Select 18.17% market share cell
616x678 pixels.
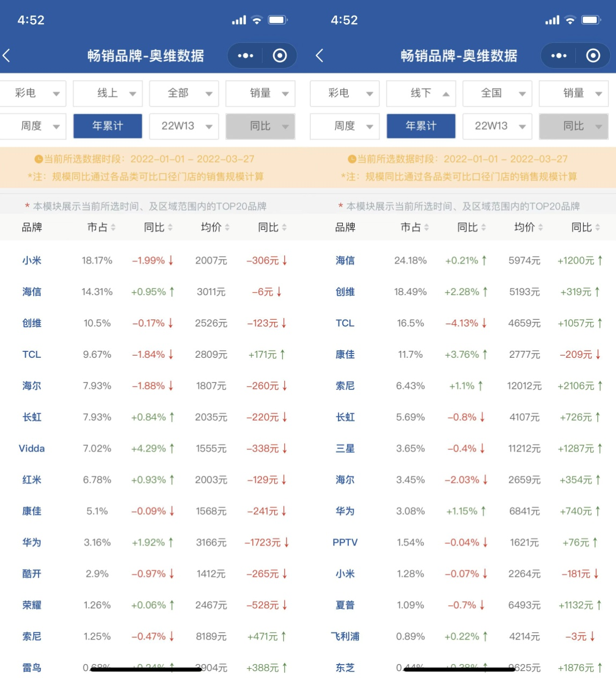97,261
